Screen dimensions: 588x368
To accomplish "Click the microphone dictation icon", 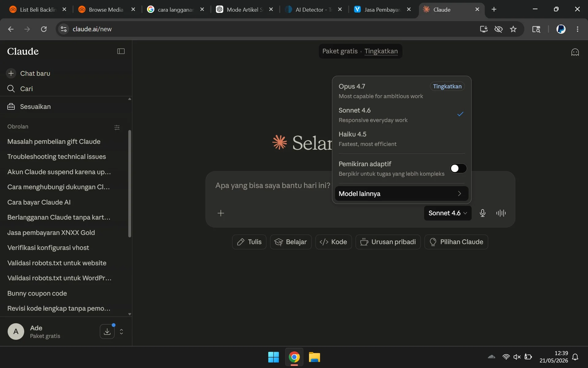I will click(x=483, y=213).
